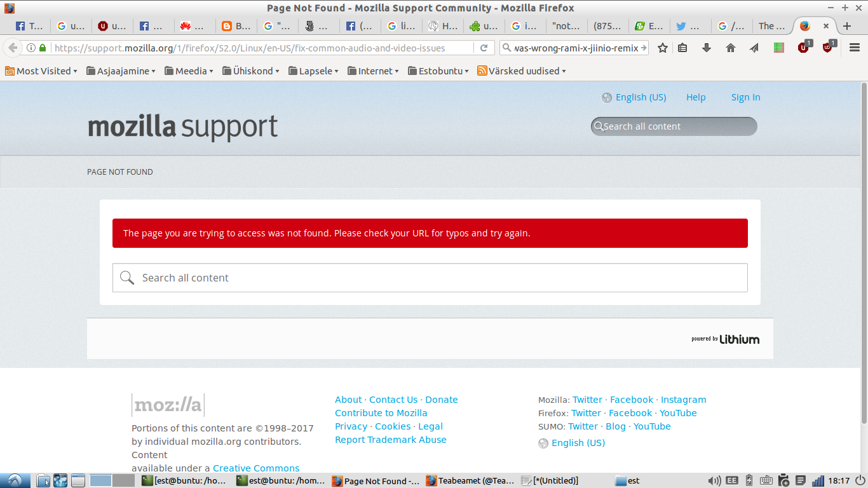Image resolution: width=868 pixels, height=488 pixels.
Task: Click the green square extension icon
Action: click(x=778, y=48)
